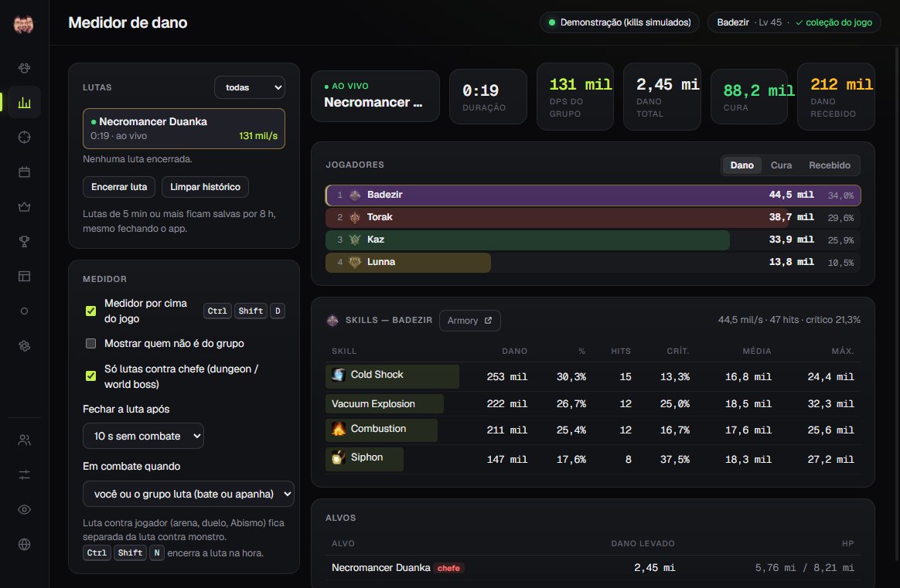Select the live Necromancer Duanka fight entry
The image size is (900, 588).
click(x=184, y=128)
